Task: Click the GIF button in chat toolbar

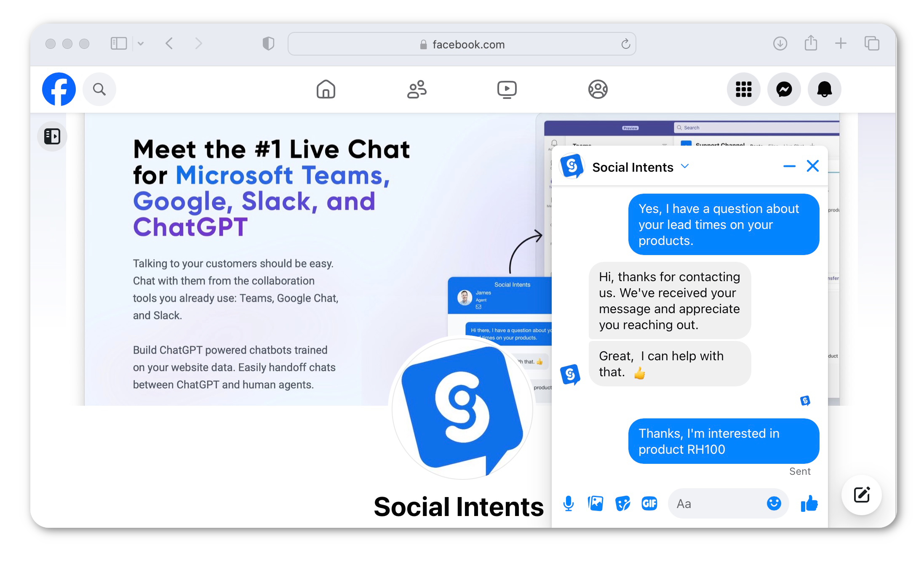Action: [x=648, y=503]
